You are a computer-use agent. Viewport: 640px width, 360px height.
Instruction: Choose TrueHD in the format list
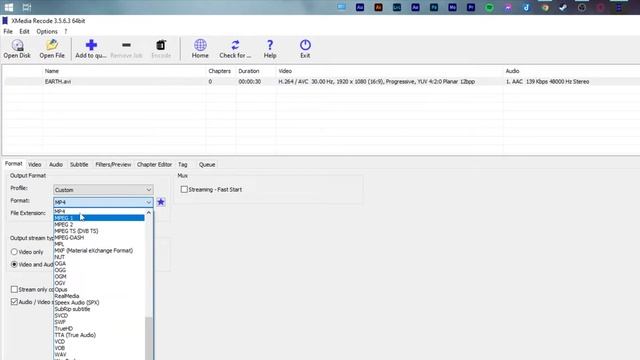99,329
